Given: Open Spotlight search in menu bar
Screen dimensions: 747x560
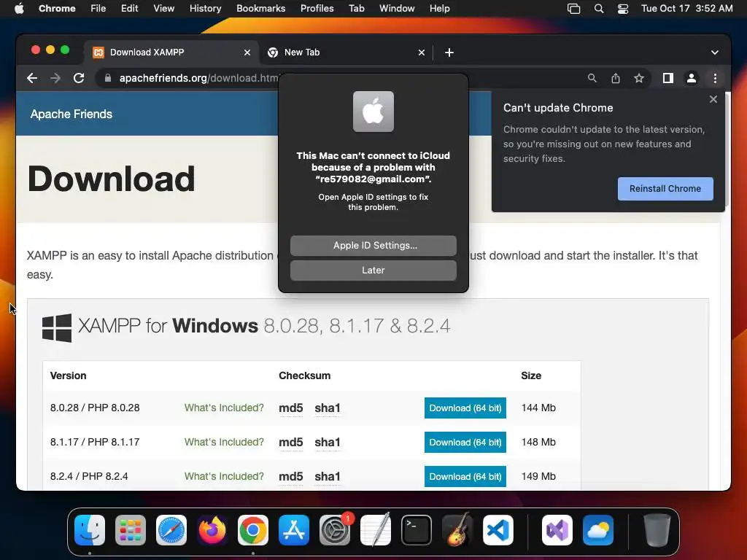Looking at the screenshot, I should click(x=599, y=9).
